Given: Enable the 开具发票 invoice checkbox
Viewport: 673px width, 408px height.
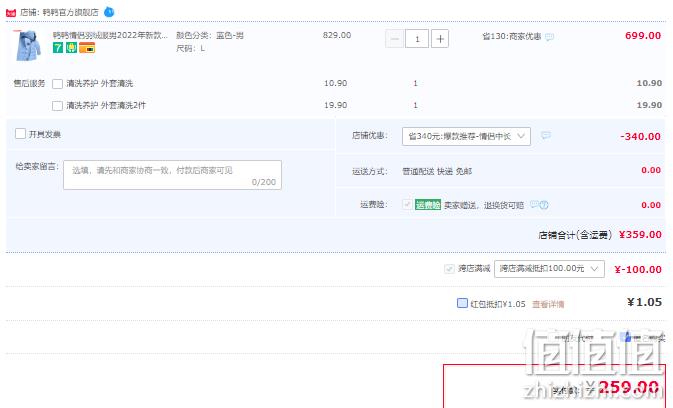Looking at the screenshot, I should [20, 134].
